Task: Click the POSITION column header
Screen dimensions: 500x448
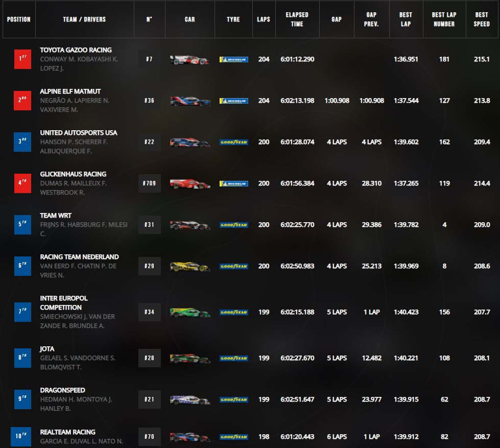Action: (x=19, y=19)
